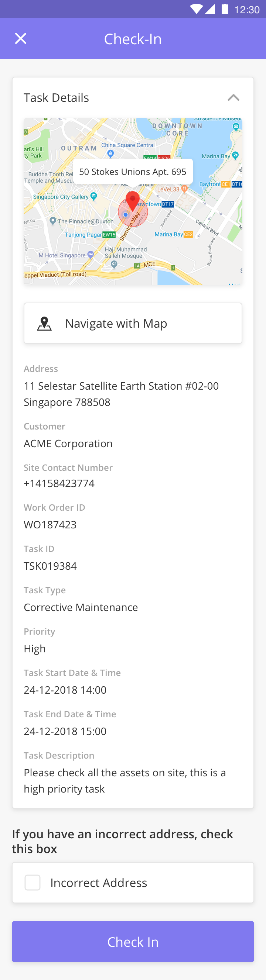266x980 pixels.
Task: Tap the China Square Central shopping icon
Action: [110, 153]
